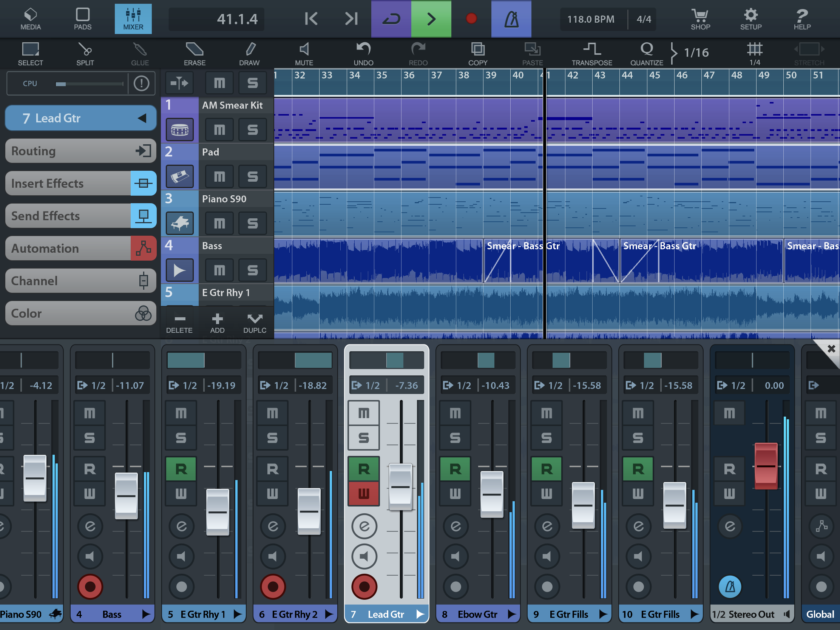Disable write automation on Lead Gtr channel

click(x=363, y=493)
